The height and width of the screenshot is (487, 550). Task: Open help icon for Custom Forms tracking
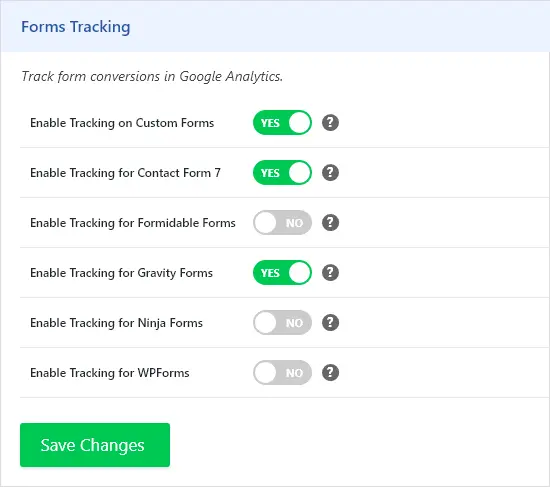click(x=330, y=123)
